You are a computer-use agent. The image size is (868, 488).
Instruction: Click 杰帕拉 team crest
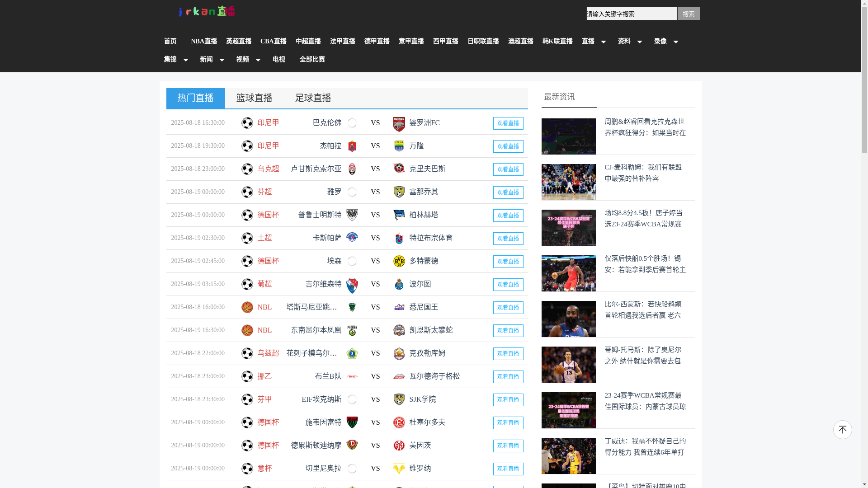tap(352, 146)
